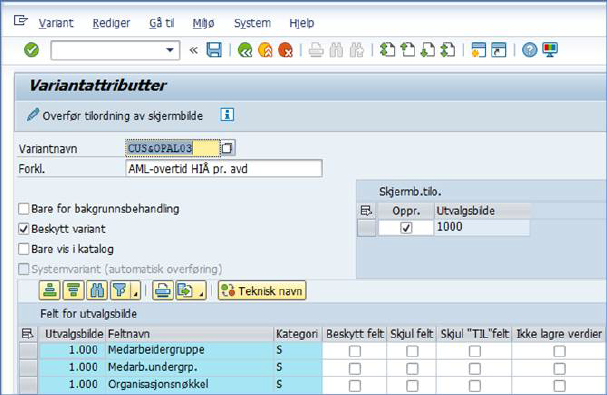This screenshot has height=395, width=607.
Task: Open the Help question mark icon
Action: point(530,50)
